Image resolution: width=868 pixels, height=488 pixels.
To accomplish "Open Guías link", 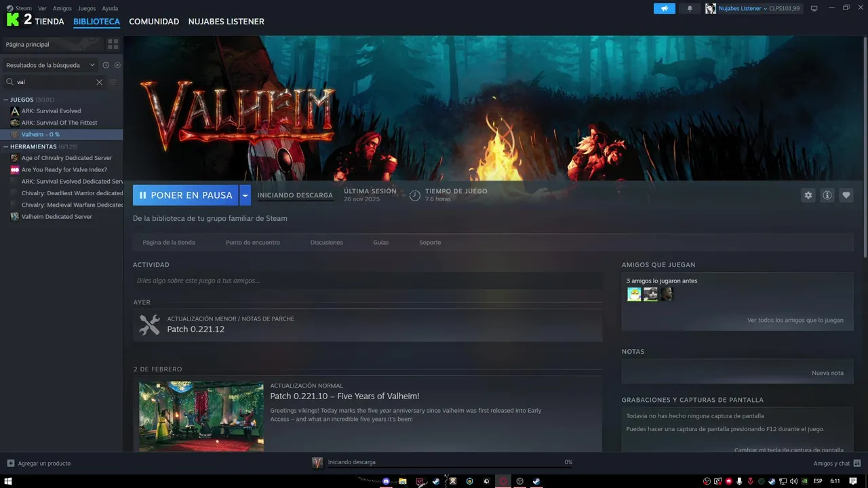I will coord(381,242).
